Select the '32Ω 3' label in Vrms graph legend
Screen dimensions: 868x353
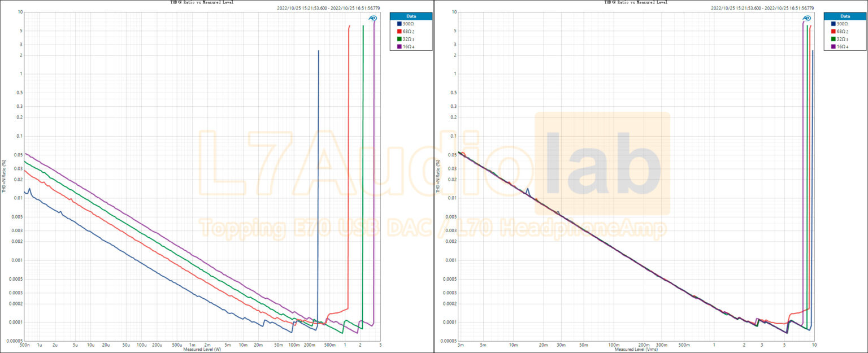coord(843,39)
